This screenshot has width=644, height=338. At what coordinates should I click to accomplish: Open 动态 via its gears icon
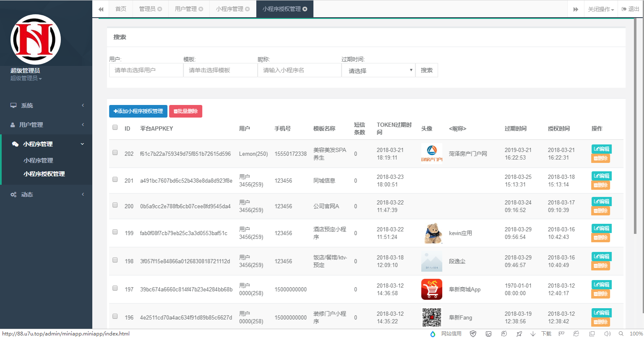tap(13, 194)
